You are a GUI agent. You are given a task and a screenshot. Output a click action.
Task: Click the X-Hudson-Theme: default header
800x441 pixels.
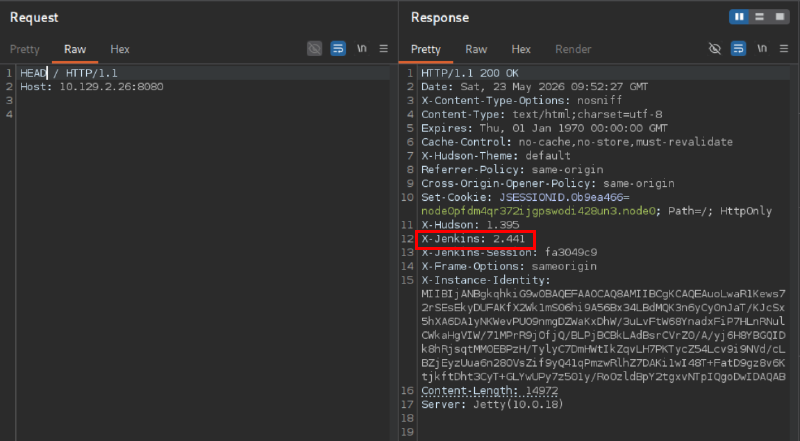(x=495, y=156)
